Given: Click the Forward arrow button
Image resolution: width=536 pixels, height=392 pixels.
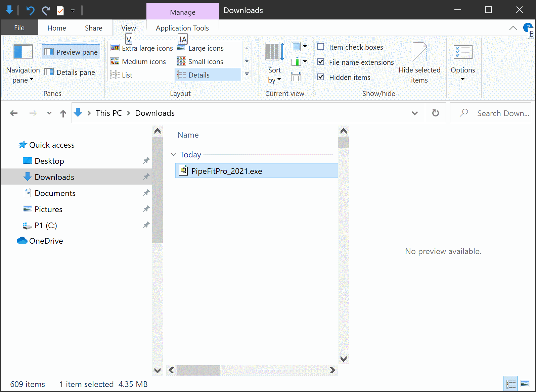Looking at the screenshot, I should 33,113.
